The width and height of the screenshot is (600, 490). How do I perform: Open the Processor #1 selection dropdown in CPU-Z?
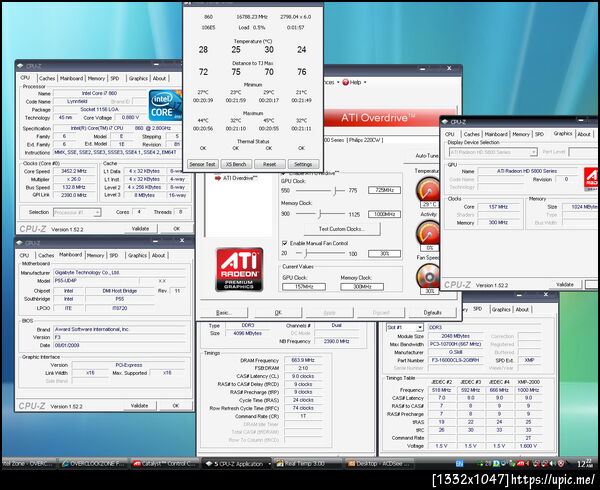[x=97, y=212]
